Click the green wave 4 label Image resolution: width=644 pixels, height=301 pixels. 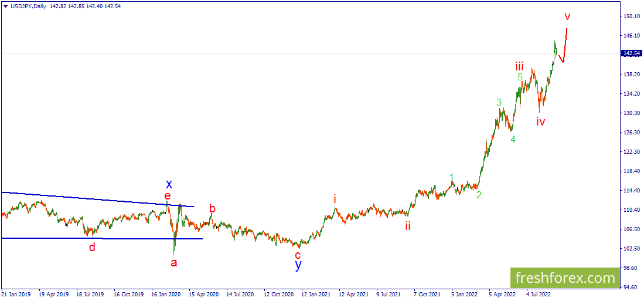pyautogui.click(x=513, y=140)
